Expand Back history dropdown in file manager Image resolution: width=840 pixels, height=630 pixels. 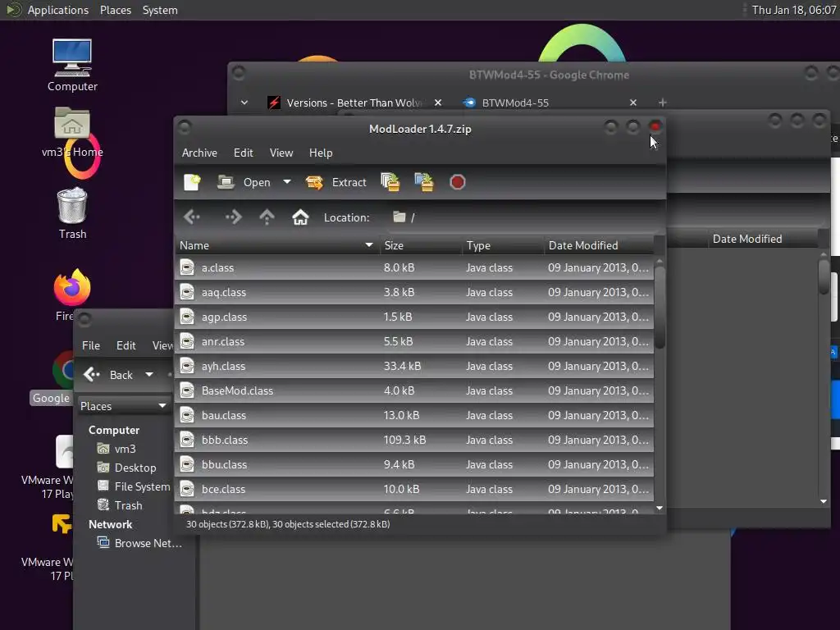click(x=149, y=374)
